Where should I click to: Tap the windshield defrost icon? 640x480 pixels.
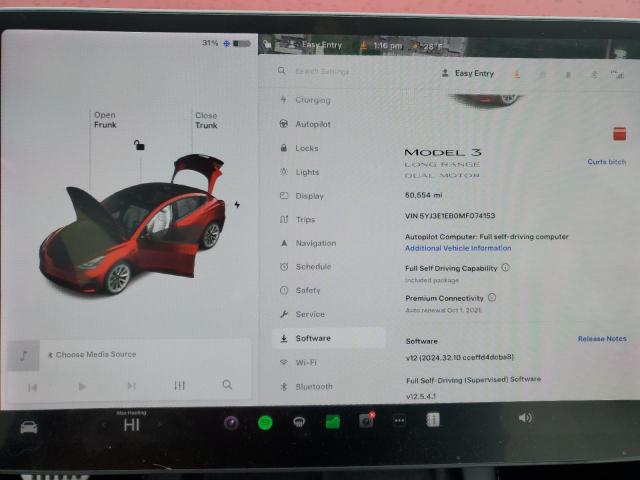point(299,422)
